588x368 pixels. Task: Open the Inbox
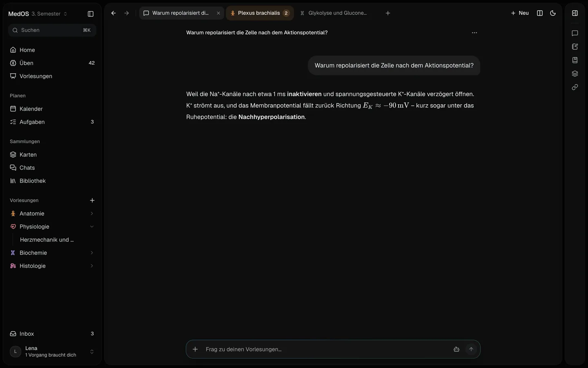[x=52, y=334]
